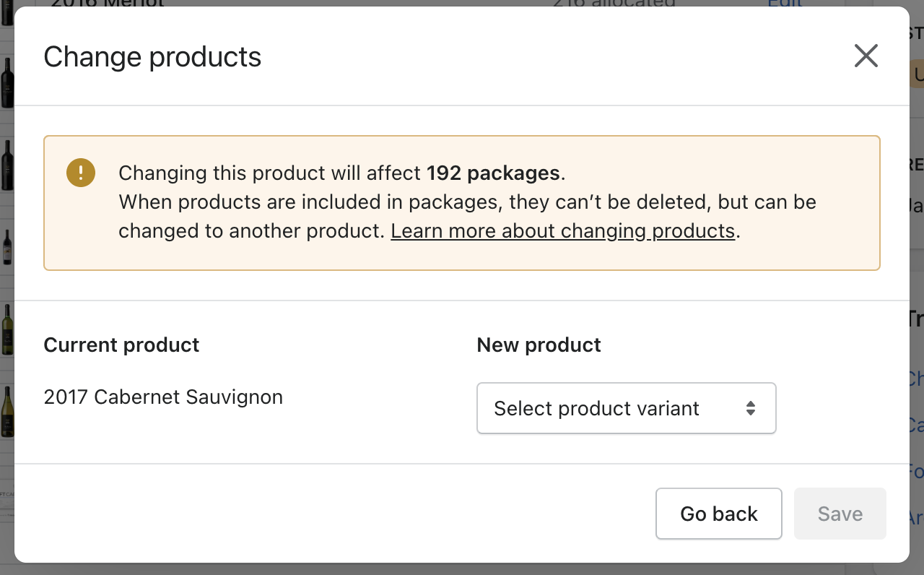Click the yellow warning exclamation icon
Viewport: 924px width, 575px height.
(81, 173)
